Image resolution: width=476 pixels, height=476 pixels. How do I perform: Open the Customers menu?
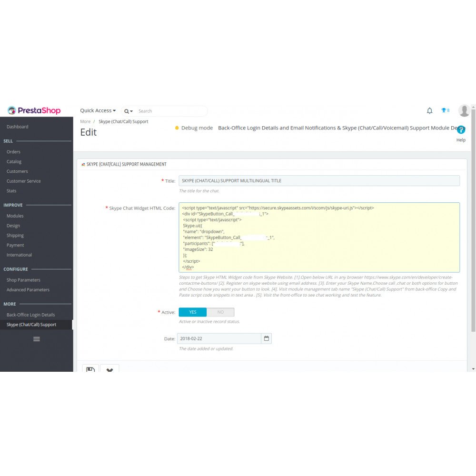[17, 171]
